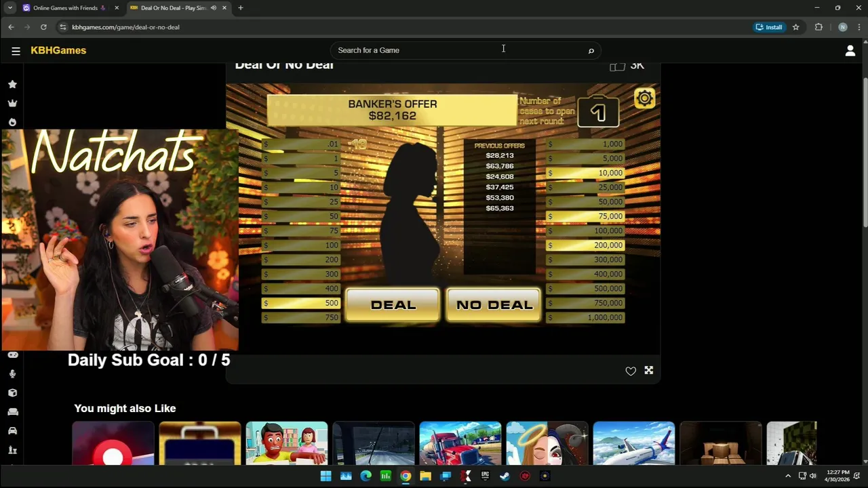Open the red truck game thumbnail
Screen dimensions: 868x488
(x=460, y=443)
